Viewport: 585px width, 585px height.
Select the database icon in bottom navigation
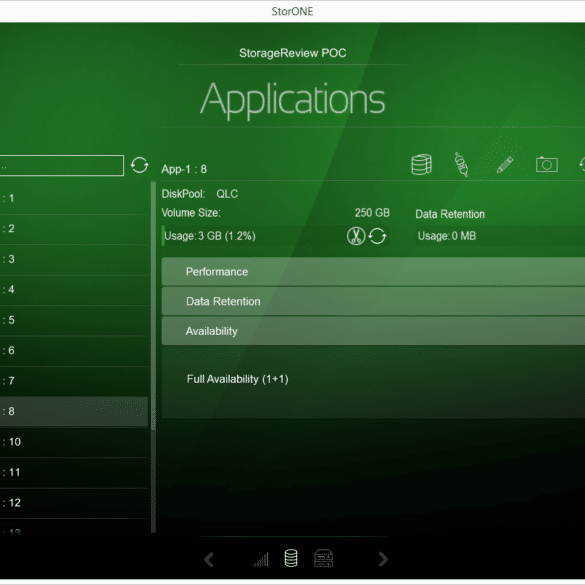pos(291,559)
